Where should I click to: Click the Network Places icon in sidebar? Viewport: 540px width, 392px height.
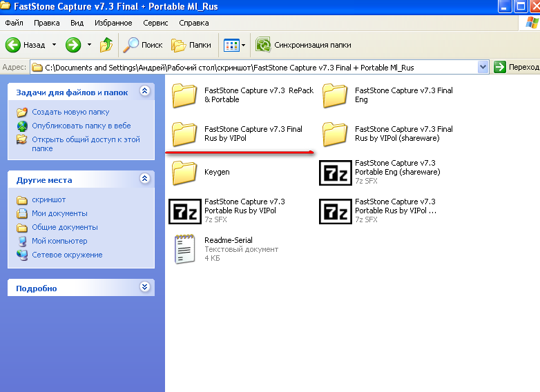[x=22, y=255]
